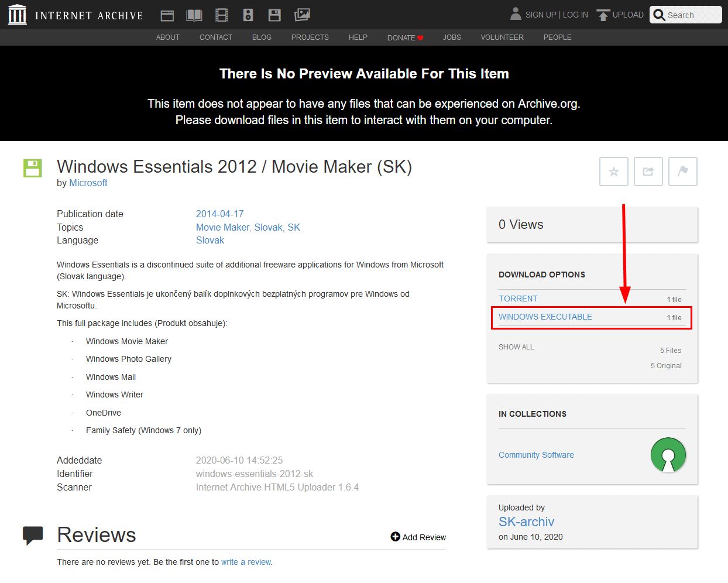Screen dimensions: 728x583
Task: Expand the WINDOWS EXECUTABLE download option
Action: point(545,317)
